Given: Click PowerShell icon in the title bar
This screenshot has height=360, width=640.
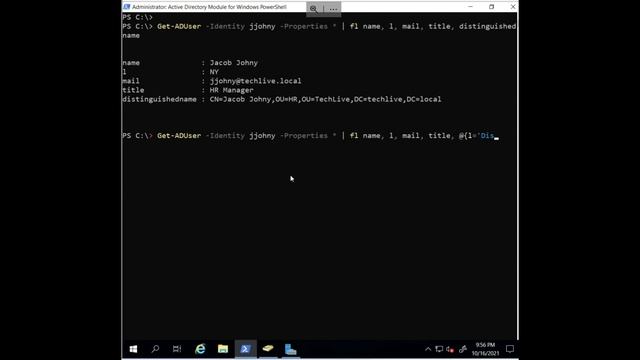Looking at the screenshot, I should click(127, 7).
